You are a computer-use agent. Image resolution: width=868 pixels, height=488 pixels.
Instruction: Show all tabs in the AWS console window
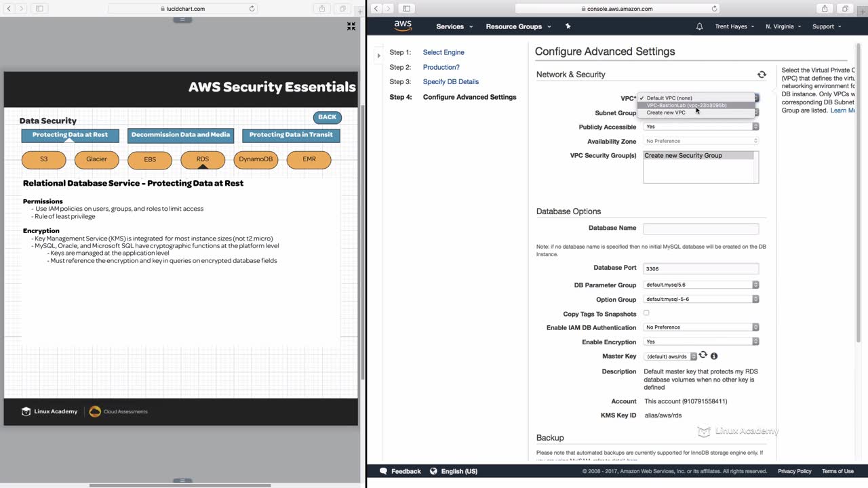coord(845,9)
